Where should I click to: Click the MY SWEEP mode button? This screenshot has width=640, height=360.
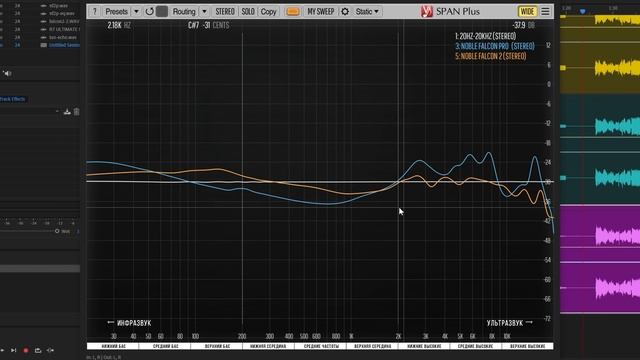click(x=320, y=11)
